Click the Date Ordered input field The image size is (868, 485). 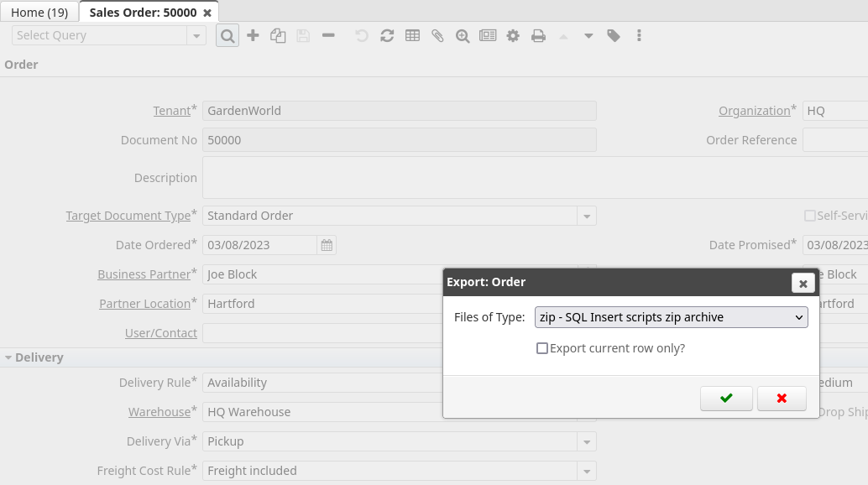[x=259, y=245]
